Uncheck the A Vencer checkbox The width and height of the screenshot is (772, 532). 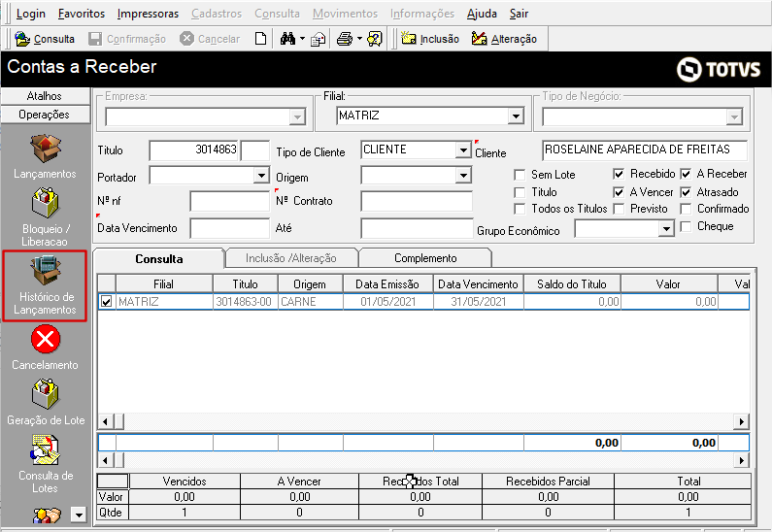(x=619, y=192)
